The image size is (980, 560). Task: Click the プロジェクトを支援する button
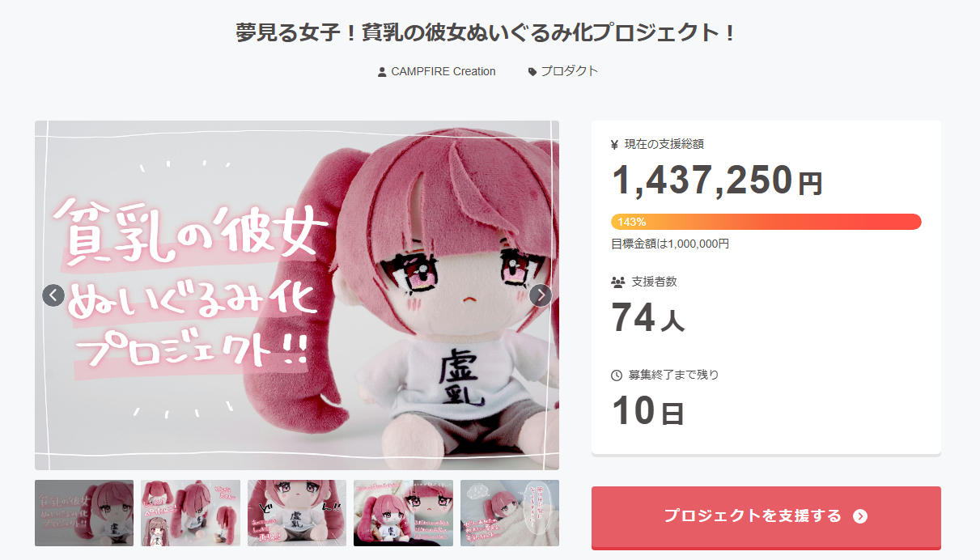coord(766,516)
